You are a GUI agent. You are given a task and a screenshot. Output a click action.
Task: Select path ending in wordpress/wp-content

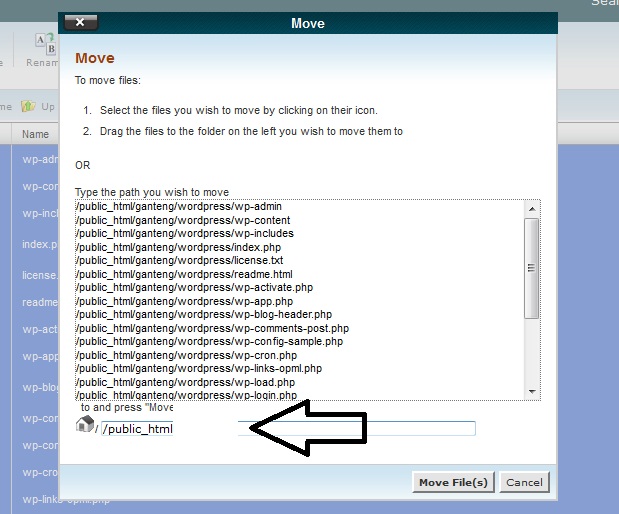(x=183, y=220)
